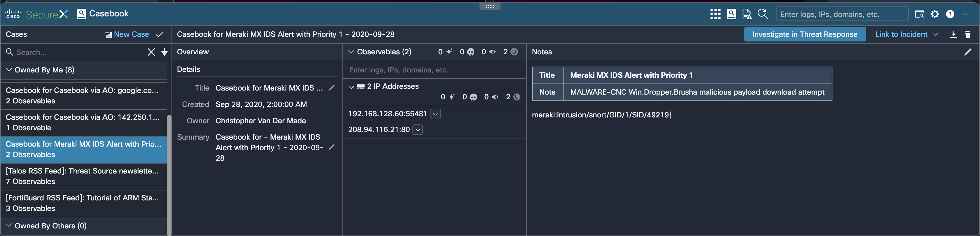Click the MALWARE-CNC Win.Dropper.Brusha note cell
The width and height of the screenshot is (980, 236).
click(x=697, y=92)
